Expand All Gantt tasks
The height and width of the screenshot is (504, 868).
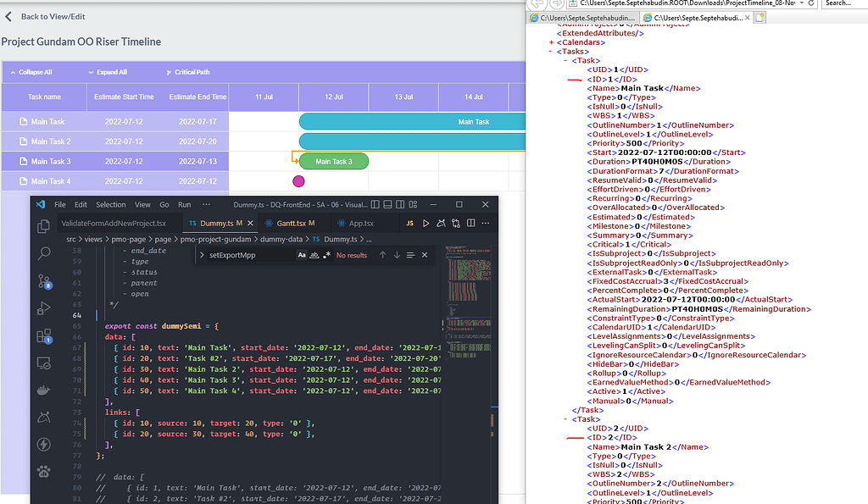pyautogui.click(x=108, y=73)
